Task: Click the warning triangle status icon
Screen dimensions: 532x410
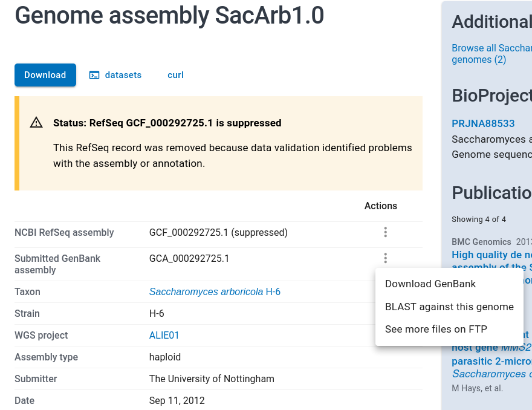Action: click(36, 123)
